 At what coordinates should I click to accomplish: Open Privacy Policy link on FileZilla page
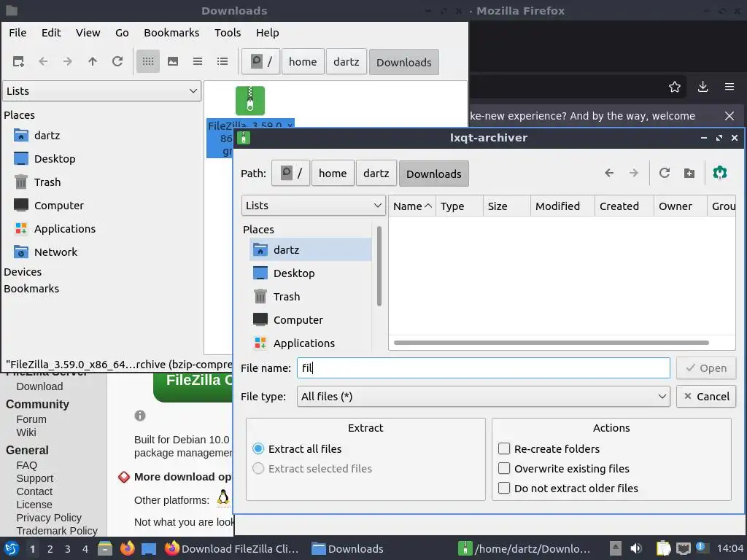click(49, 518)
